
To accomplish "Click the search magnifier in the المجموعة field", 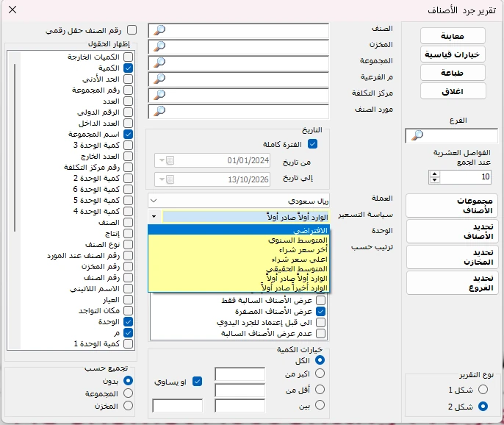I will [159, 63].
